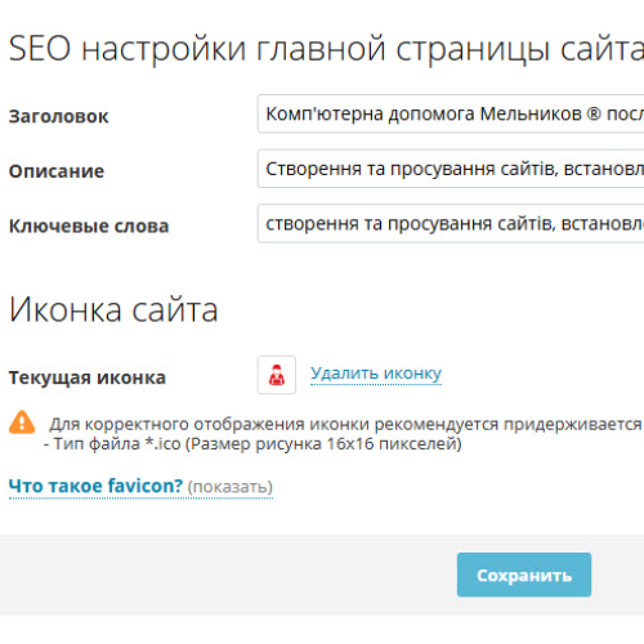Place cursor on Створення in description field
This screenshot has height=644, width=644.
(313, 169)
